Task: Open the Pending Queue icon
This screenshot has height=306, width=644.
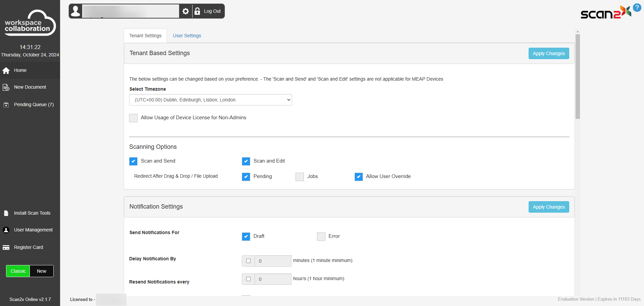Action: pos(6,105)
